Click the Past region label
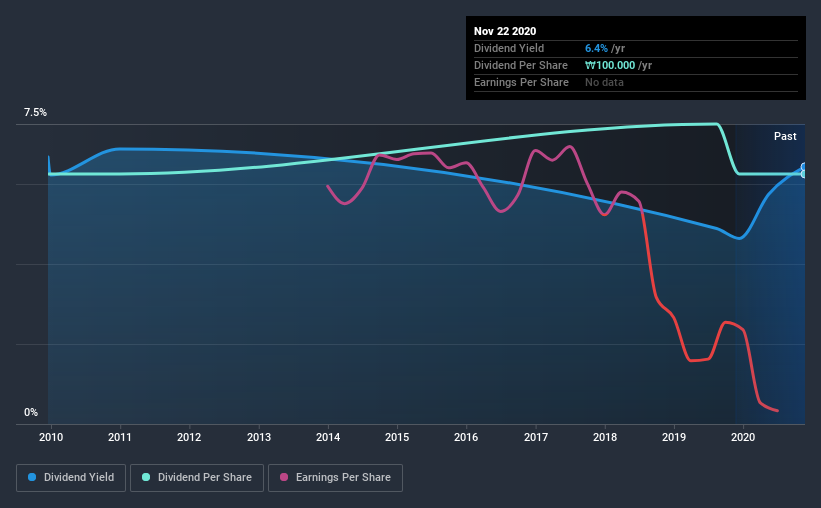Screen dimensions: 821x508 [x=785, y=136]
